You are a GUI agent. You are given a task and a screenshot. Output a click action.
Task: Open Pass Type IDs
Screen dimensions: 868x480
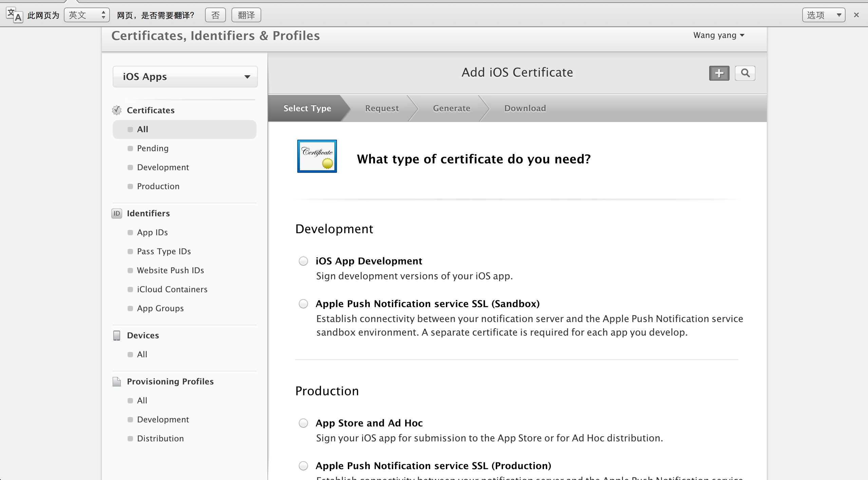pos(164,251)
